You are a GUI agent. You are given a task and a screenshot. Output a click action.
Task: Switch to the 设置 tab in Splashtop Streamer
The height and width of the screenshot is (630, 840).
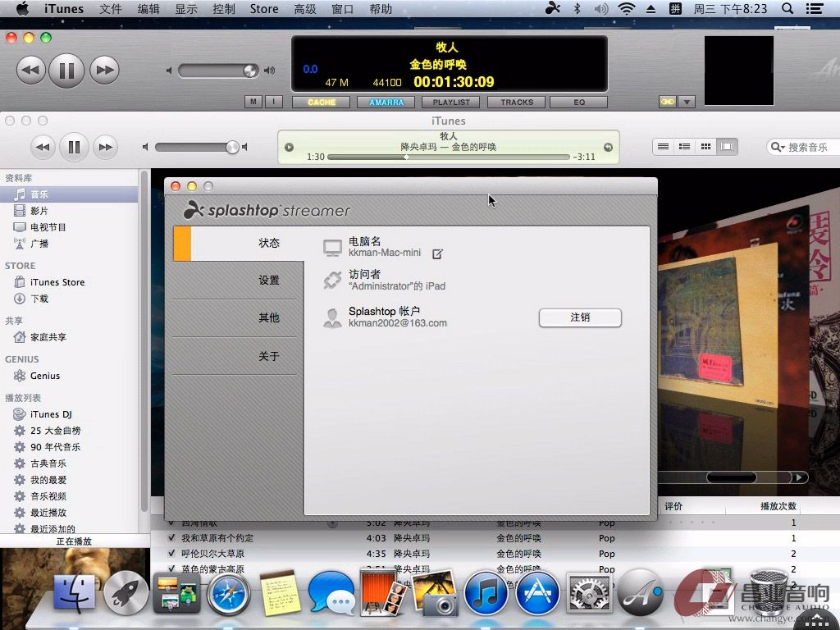[239, 281]
